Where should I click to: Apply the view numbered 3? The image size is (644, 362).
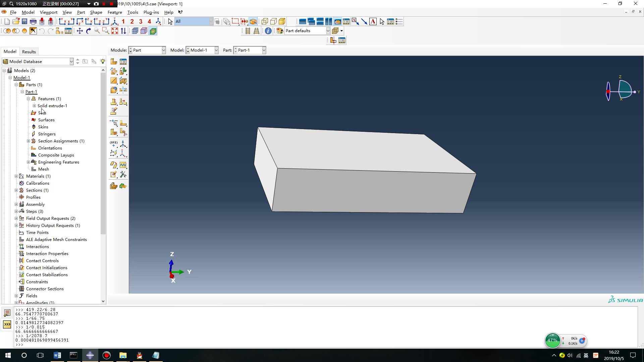point(141,21)
